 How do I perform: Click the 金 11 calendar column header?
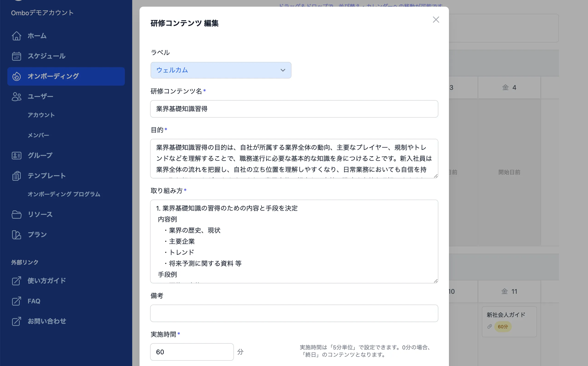pos(509,291)
